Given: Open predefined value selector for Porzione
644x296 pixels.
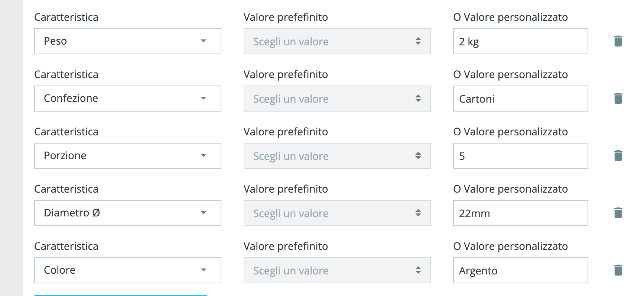Looking at the screenshot, I should 337,156.
